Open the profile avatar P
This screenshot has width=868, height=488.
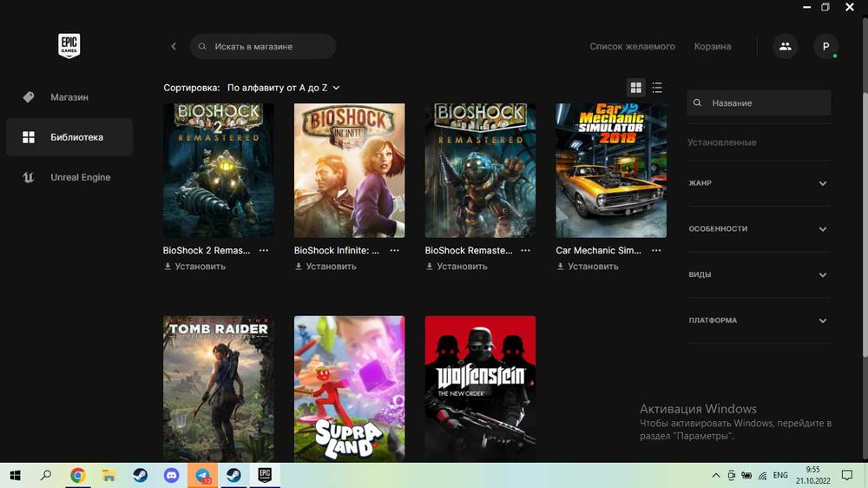826,47
